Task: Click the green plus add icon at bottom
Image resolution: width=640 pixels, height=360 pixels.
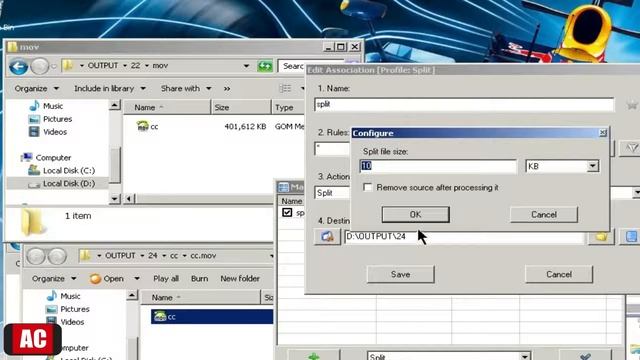Action: click(313, 356)
